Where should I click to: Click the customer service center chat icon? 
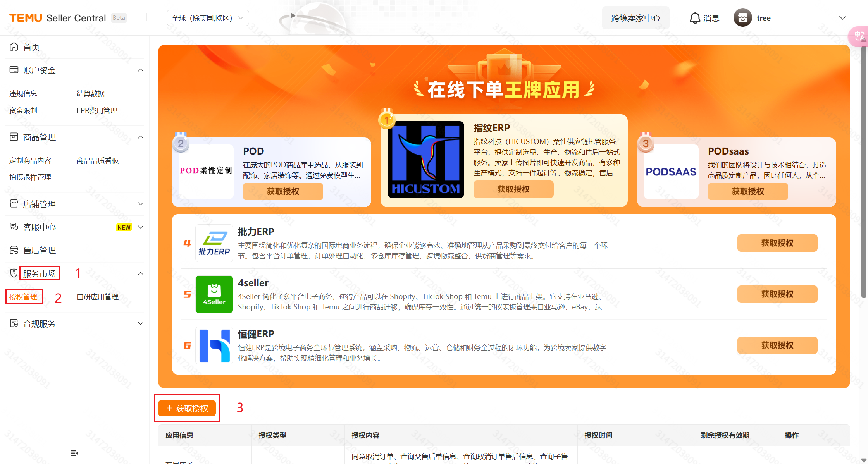pyautogui.click(x=14, y=227)
